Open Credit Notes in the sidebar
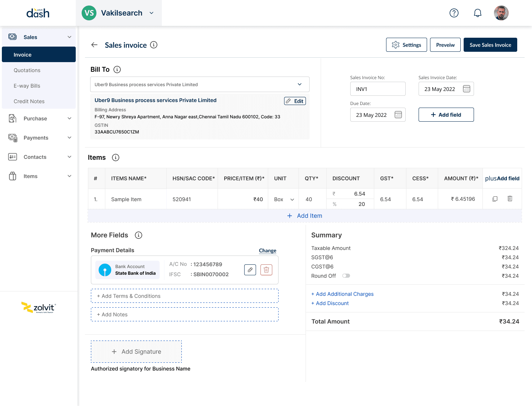 click(29, 101)
